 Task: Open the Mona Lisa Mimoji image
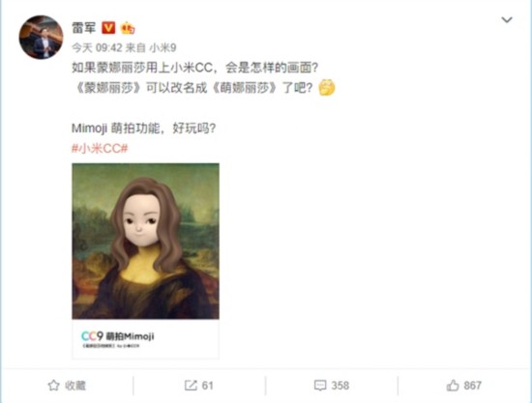click(145, 241)
